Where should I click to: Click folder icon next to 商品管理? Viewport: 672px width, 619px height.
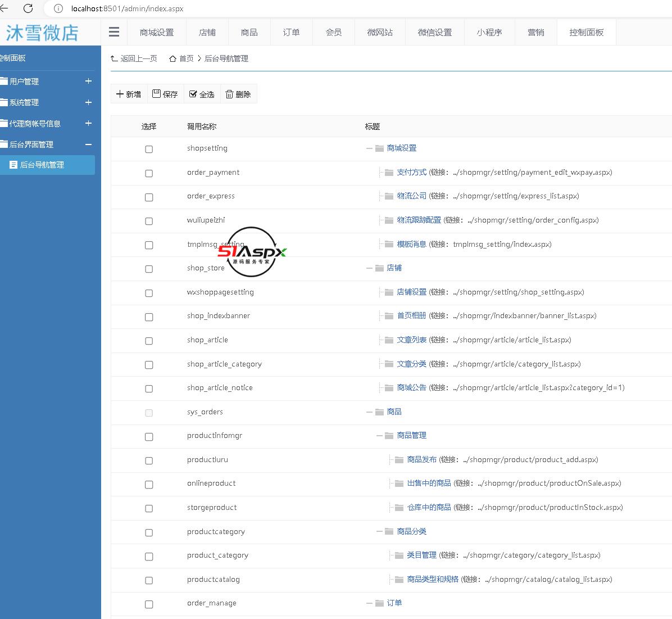389,435
